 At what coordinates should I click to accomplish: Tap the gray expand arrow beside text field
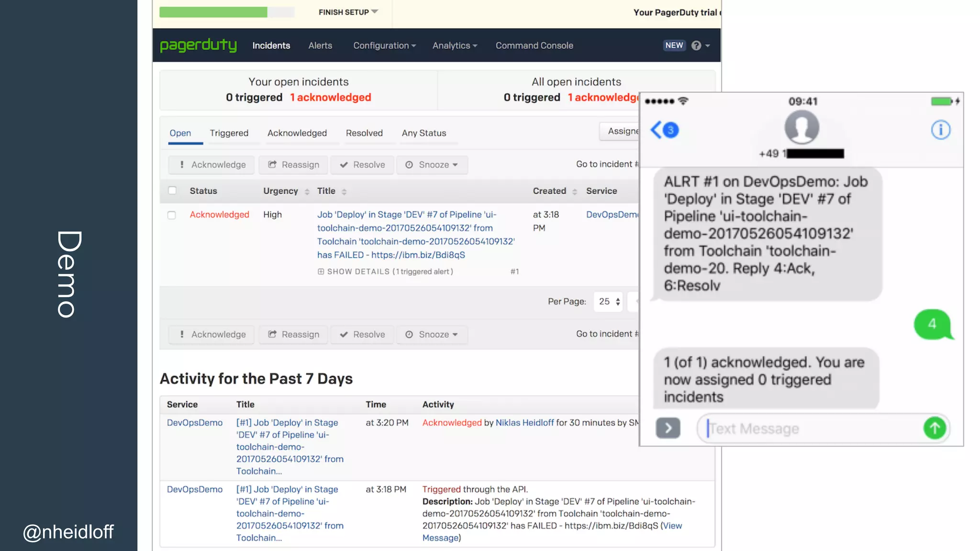point(668,428)
